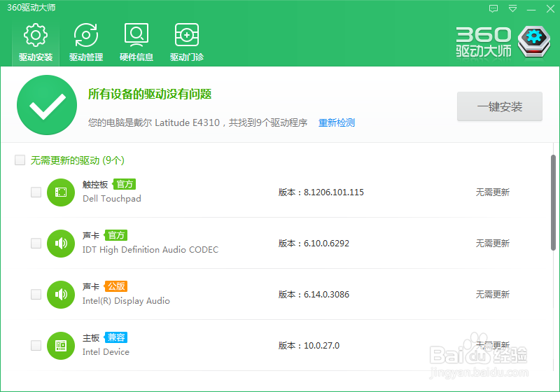Image resolution: width=560 pixels, height=392 pixels.
Task: Check the IDT High Definition Audio checkbox
Action: coord(36,243)
